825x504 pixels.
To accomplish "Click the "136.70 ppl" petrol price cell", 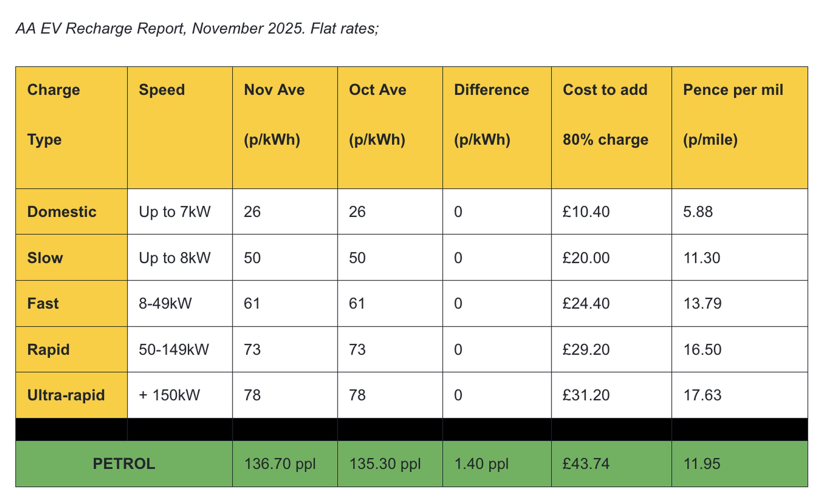I will pos(280,464).
